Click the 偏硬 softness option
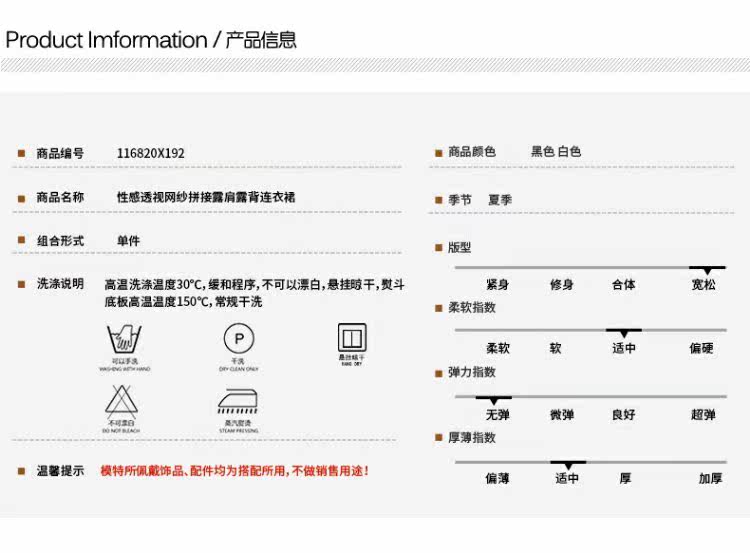This screenshot has height=553, width=750. (701, 348)
